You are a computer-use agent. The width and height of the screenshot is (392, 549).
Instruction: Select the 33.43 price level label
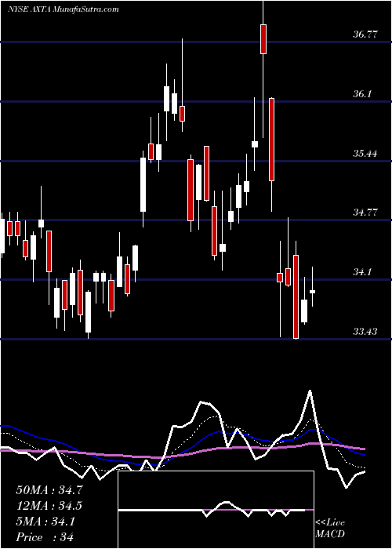tap(365, 331)
